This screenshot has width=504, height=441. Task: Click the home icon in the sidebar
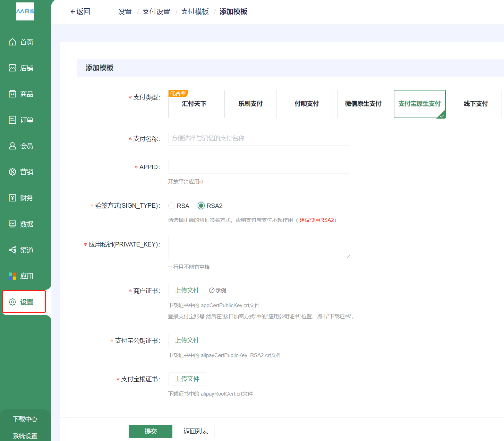pyautogui.click(x=12, y=42)
